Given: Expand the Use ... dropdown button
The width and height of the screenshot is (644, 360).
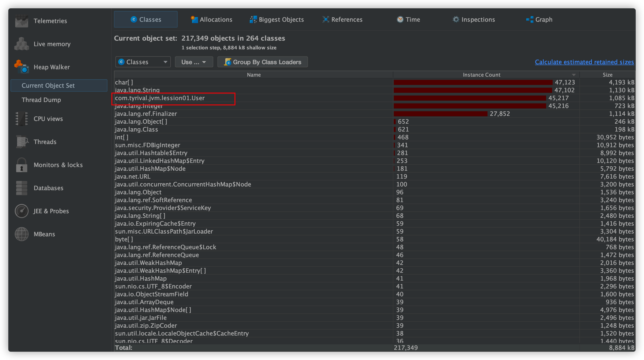Looking at the screenshot, I should click(194, 62).
